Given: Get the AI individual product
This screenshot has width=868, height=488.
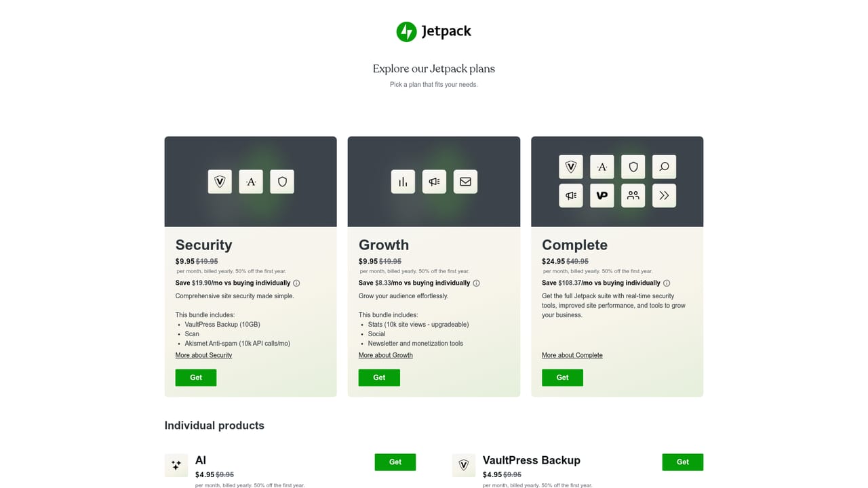Looking at the screenshot, I should 395,462.
